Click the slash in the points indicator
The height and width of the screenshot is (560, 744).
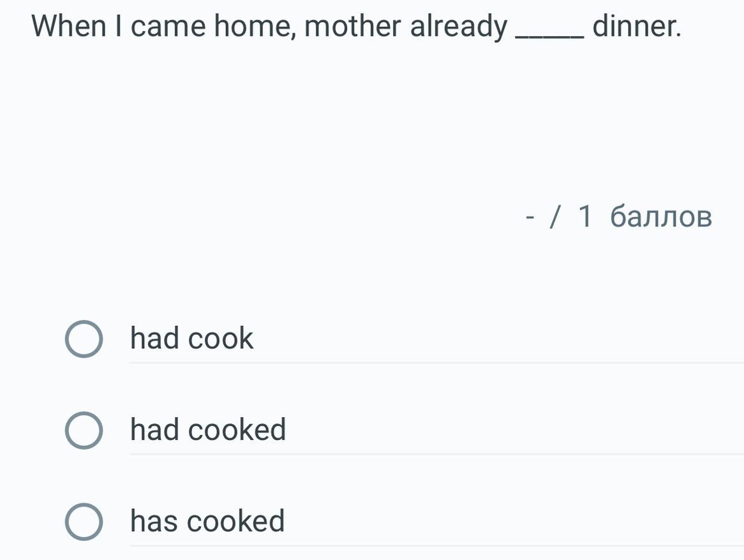tap(556, 217)
